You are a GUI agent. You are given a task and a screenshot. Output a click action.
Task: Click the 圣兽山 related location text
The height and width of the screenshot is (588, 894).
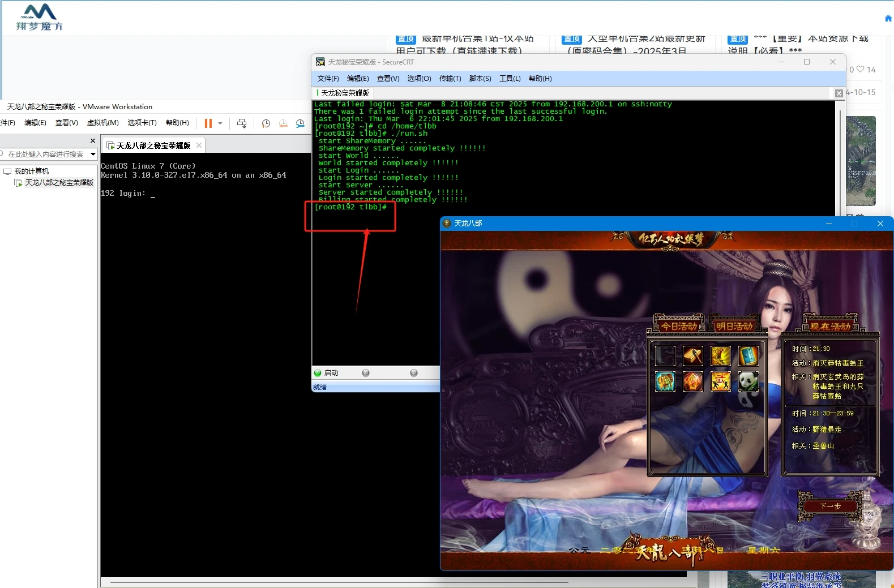(x=823, y=446)
